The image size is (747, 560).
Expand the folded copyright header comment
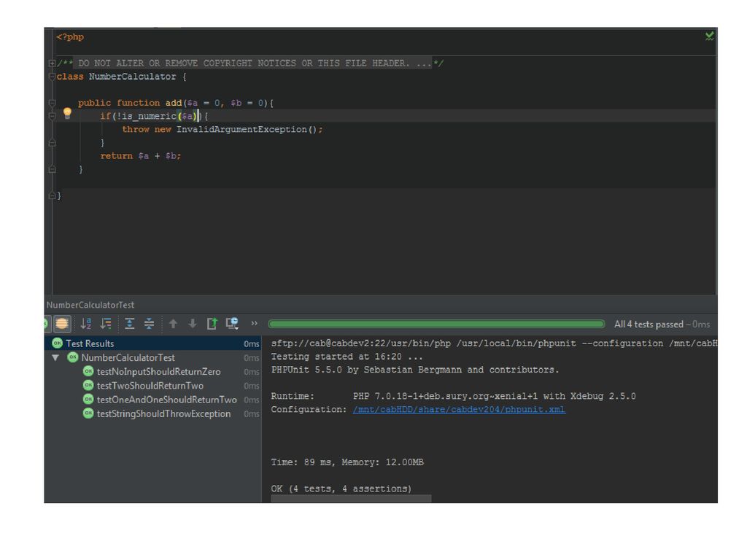pyautogui.click(x=52, y=63)
